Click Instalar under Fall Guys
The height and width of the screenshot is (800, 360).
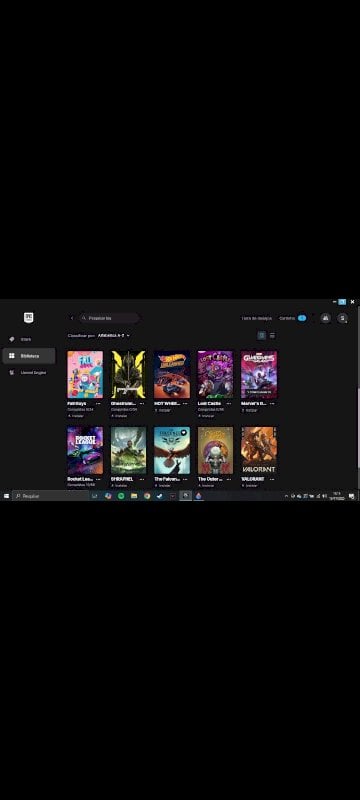point(76,416)
